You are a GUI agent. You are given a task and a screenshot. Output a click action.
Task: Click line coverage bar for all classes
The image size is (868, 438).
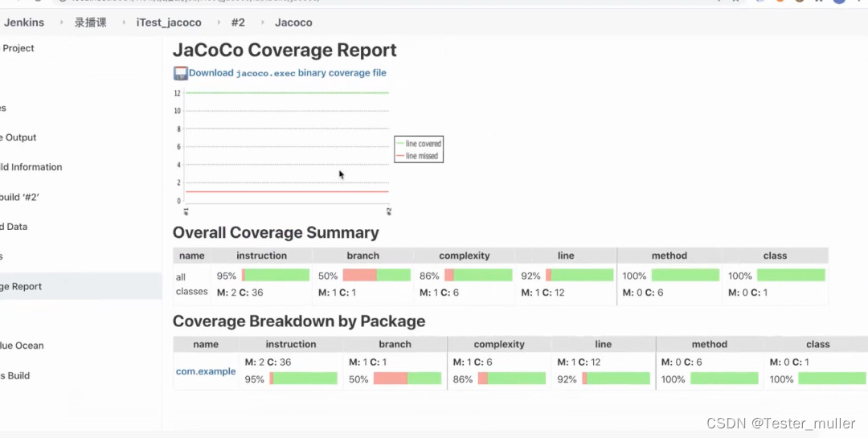click(x=579, y=275)
